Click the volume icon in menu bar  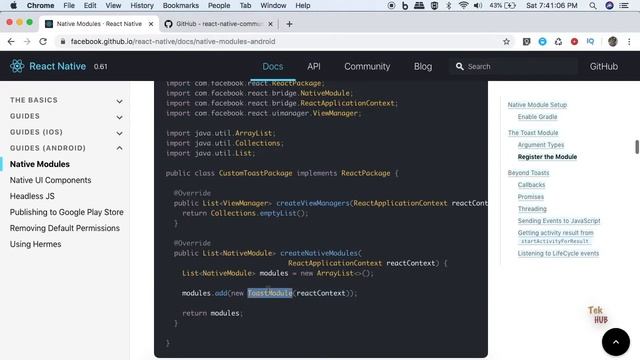pos(477,5)
